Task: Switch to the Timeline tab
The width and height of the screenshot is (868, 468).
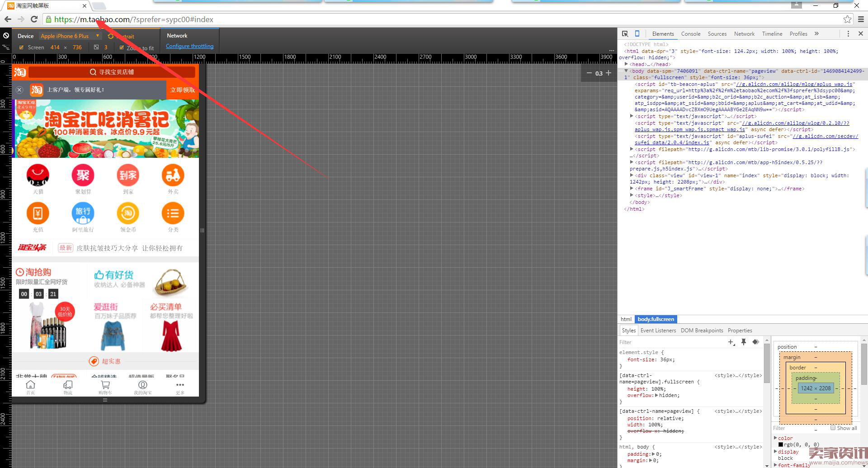Action: pos(772,34)
